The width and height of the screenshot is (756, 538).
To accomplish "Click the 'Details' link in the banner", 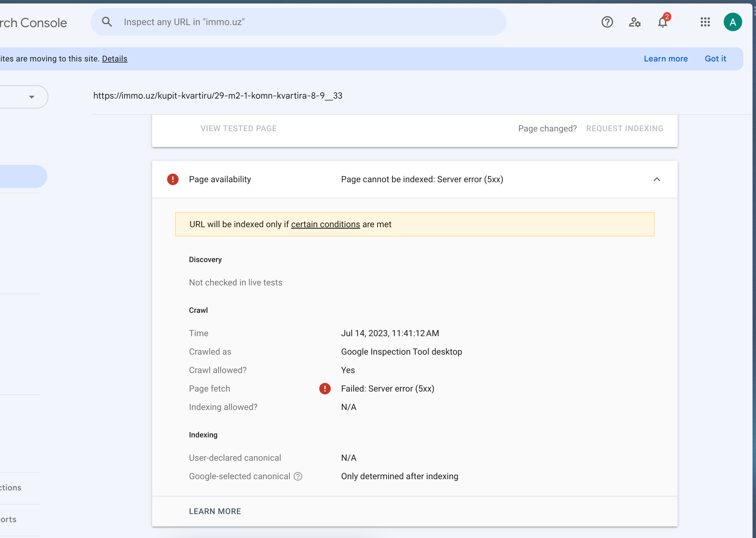I will click(115, 59).
